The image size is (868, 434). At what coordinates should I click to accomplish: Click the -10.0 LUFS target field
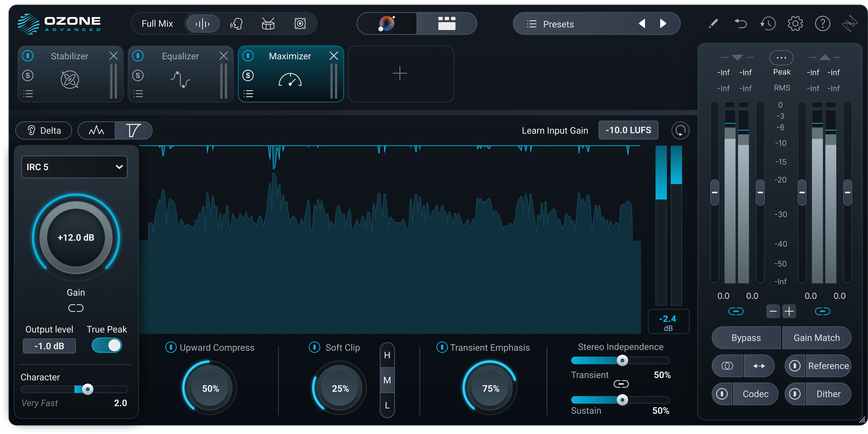click(628, 130)
